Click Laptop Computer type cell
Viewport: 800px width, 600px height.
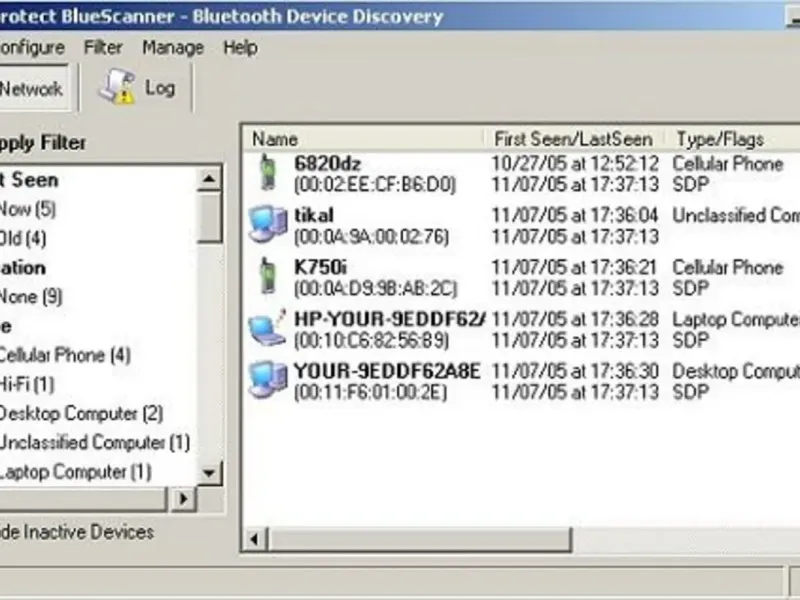(736, 319)
